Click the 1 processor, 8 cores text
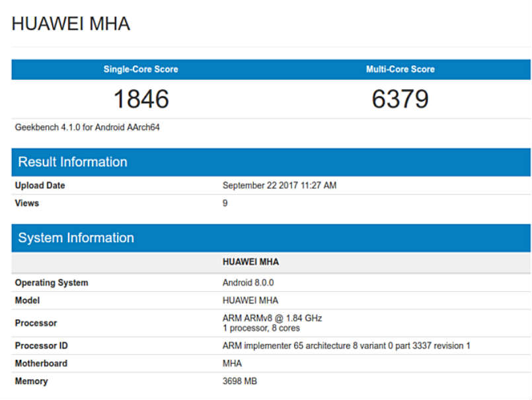The image size is (532, 400). (261, 328)
